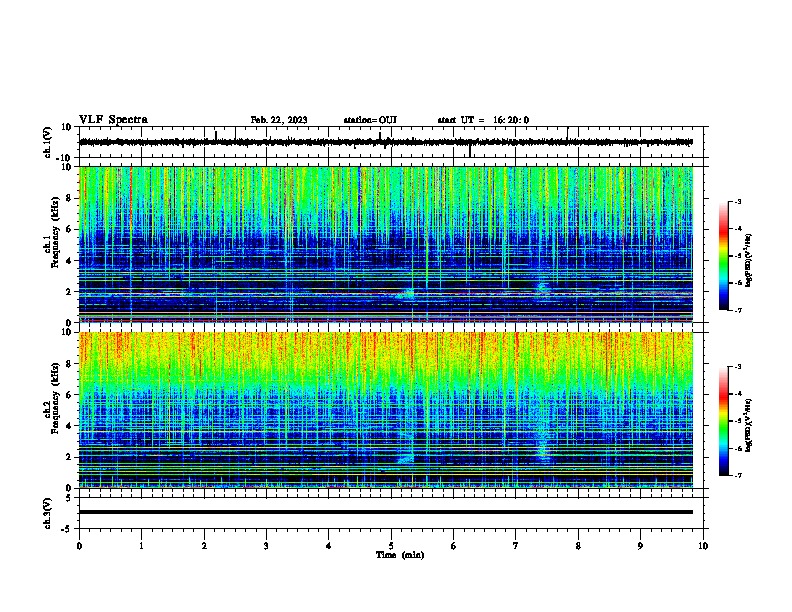The image size is (792, 612).
Task: Click the ch.1 "Frequency (kHz)" axis label
Action: point(55,233)
